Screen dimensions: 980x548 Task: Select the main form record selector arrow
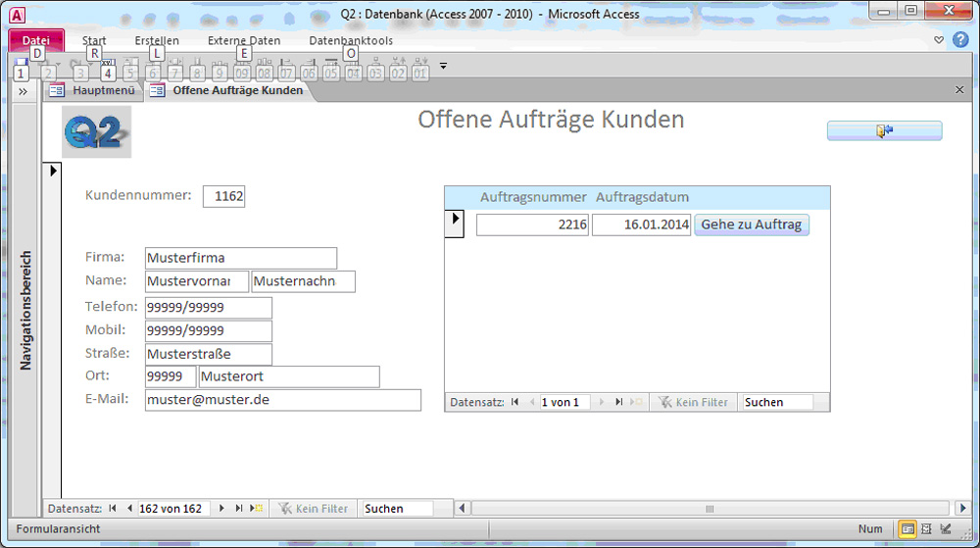53,171
